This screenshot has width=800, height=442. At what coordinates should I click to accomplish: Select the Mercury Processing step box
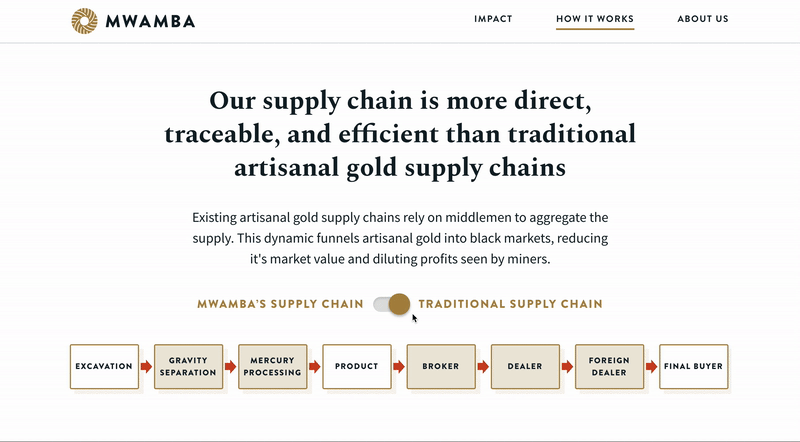(x=273, y=366)
